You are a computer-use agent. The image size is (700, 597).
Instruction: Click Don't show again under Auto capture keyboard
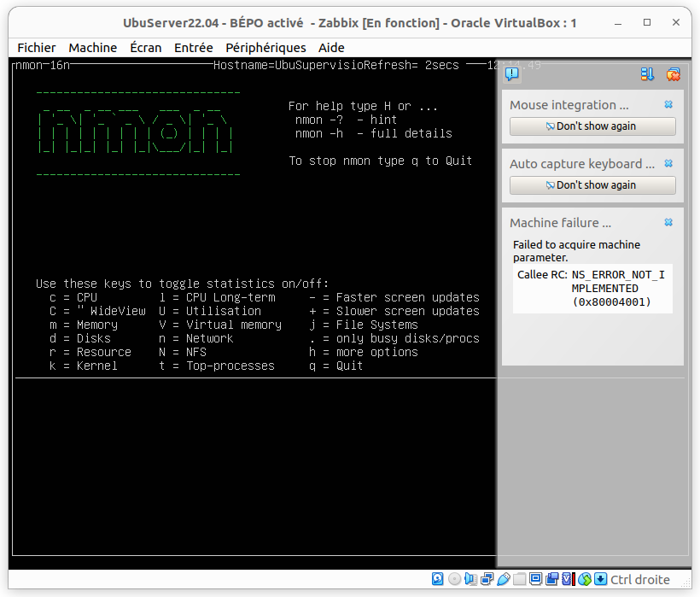coord(592,185)
